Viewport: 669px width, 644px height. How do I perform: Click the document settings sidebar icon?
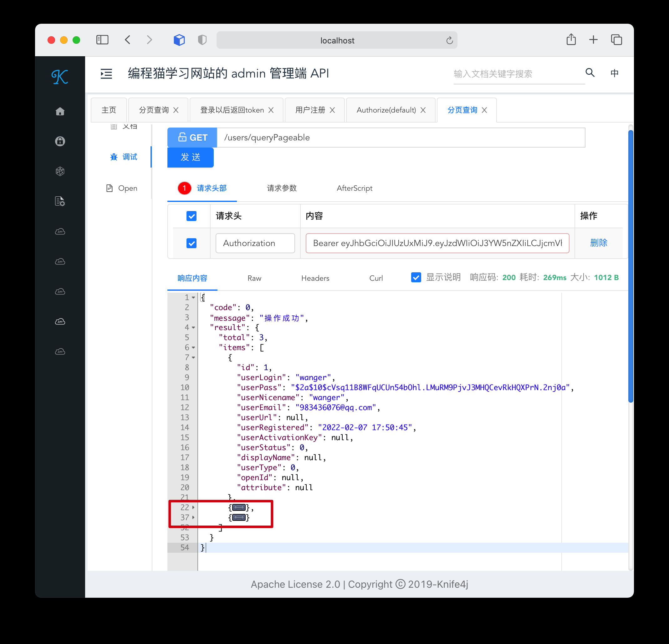point(60,201)
